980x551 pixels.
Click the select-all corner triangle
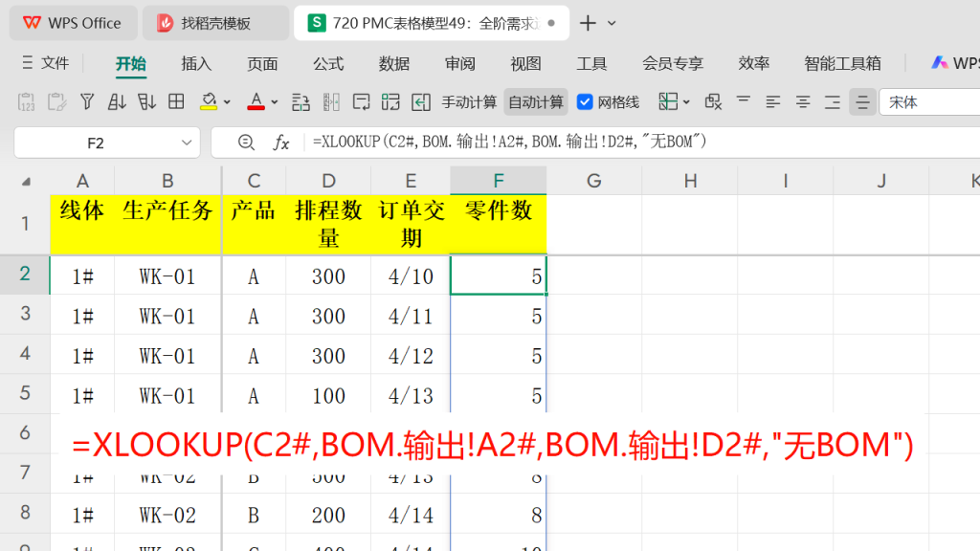(x=26, y=181)
